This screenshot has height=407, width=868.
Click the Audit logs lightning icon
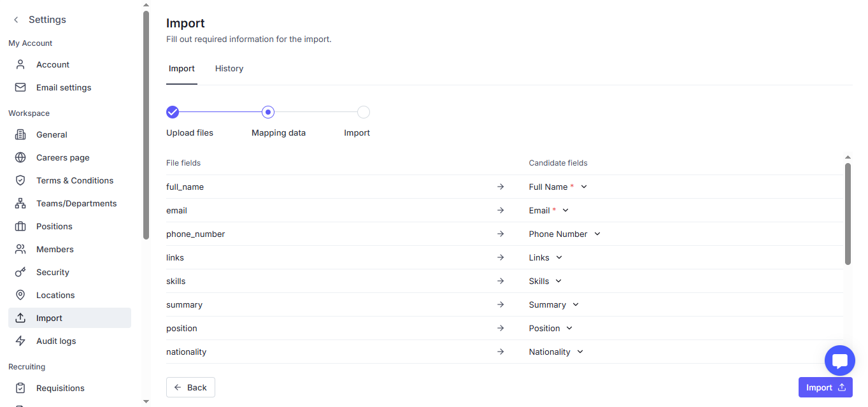click(x=20, y=341)
